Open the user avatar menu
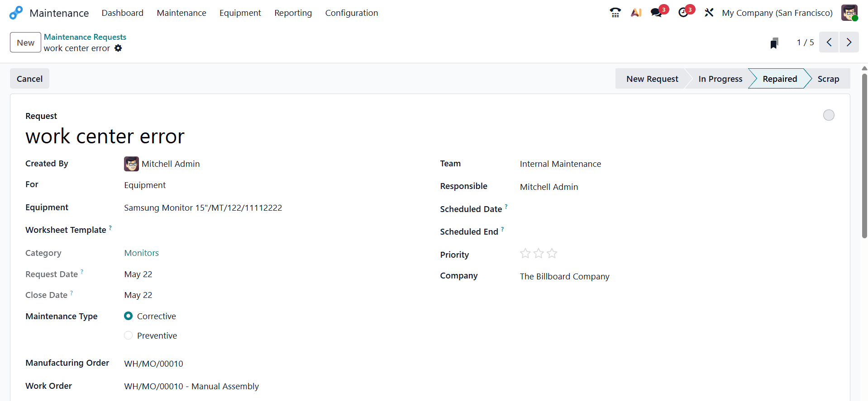The height and width of the screenshot is (401, 868). 849,13
